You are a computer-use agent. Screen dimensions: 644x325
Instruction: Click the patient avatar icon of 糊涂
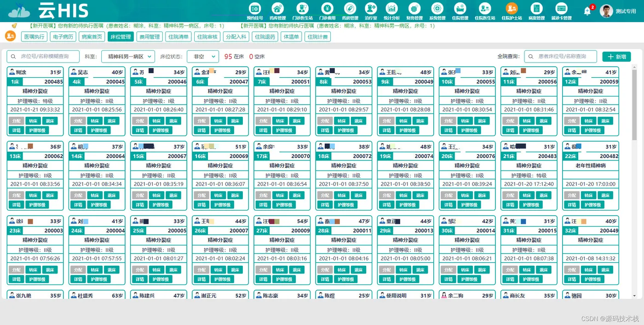coord(11,72)
